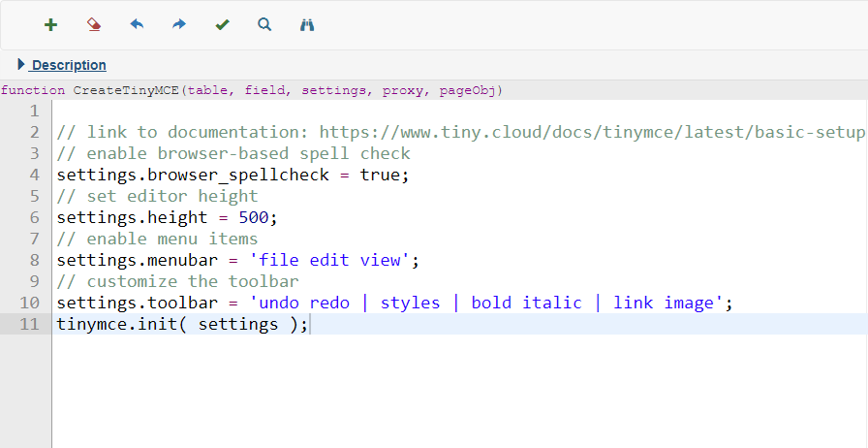Place cursor on settings.height = 500 line

[x=167, y=217]
